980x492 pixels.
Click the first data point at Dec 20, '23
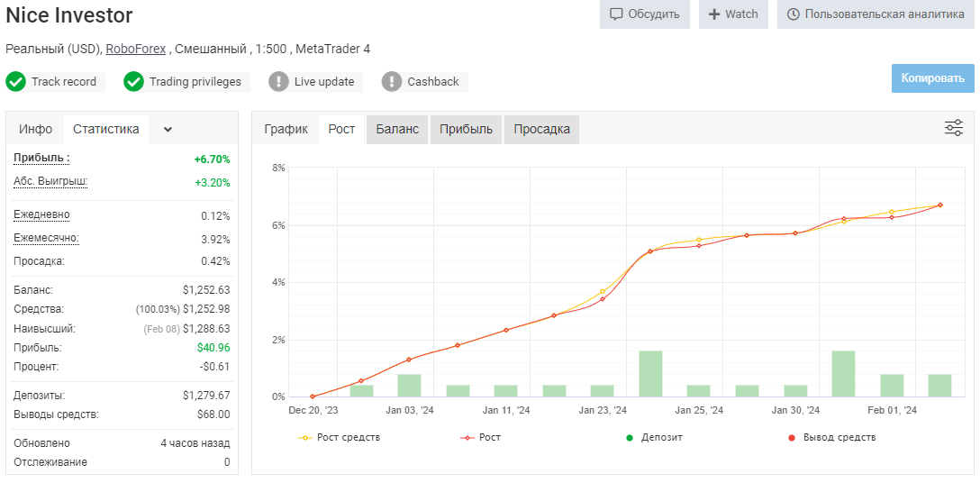click(313, 396)
